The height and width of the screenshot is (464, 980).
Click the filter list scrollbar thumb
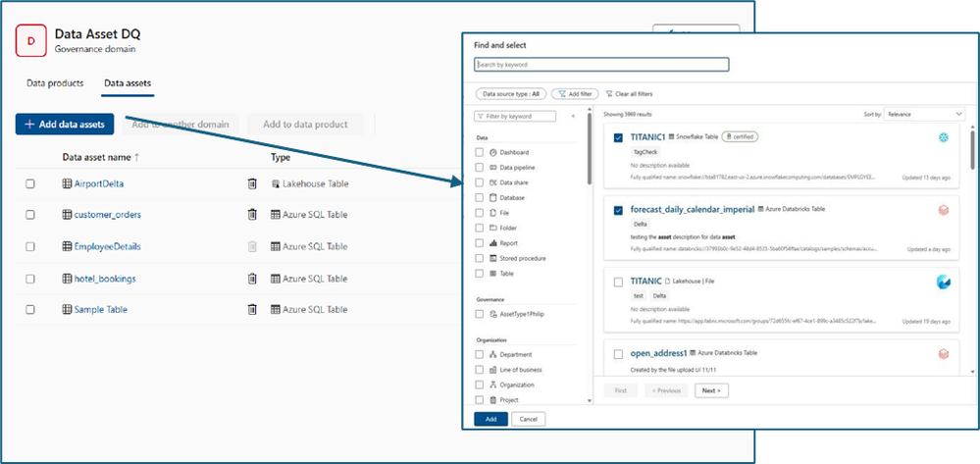click(589, 149)
